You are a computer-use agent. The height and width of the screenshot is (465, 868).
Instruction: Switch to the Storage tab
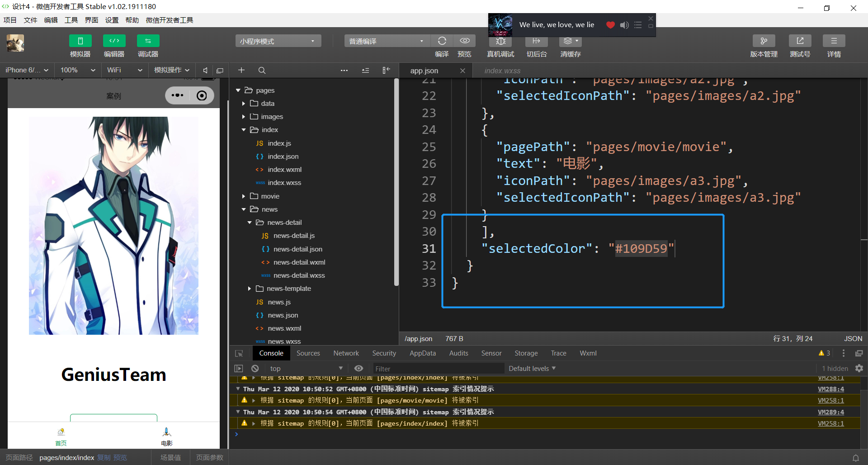(526, 353)
